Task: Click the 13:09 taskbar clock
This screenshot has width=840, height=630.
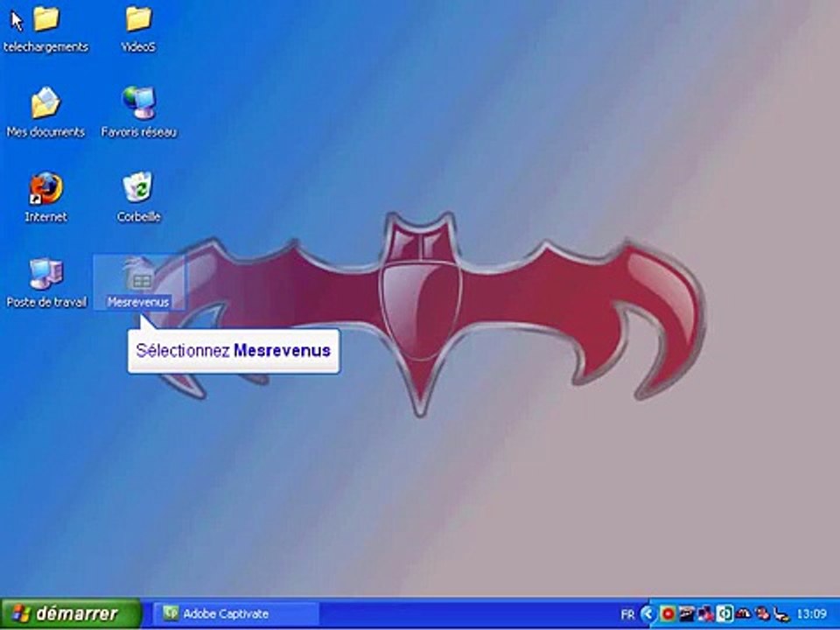Action: [x=812, y=614]
